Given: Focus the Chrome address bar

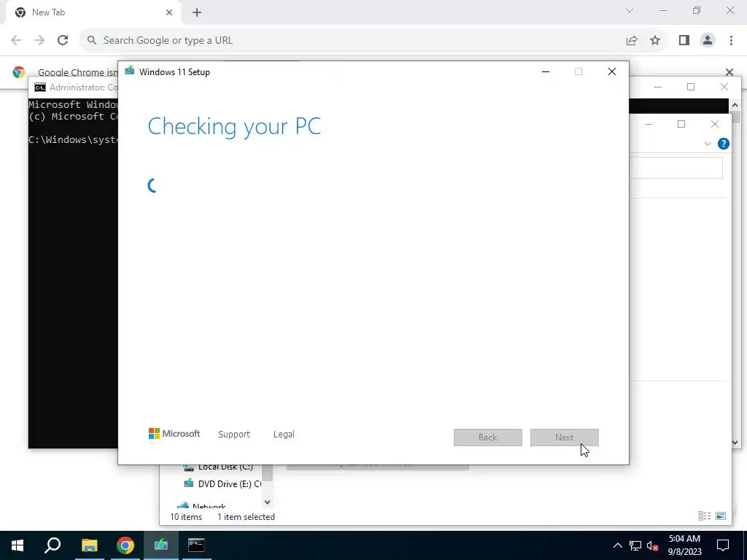Looking at the screenshot, I should point(352,41).
